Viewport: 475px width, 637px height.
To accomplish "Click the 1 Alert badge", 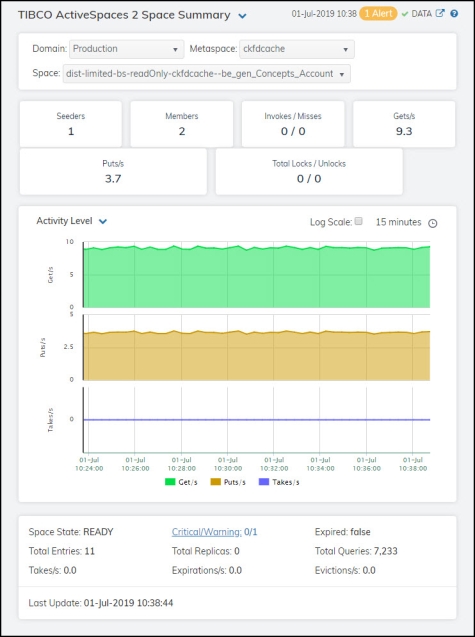I will (x=378, y=14).
